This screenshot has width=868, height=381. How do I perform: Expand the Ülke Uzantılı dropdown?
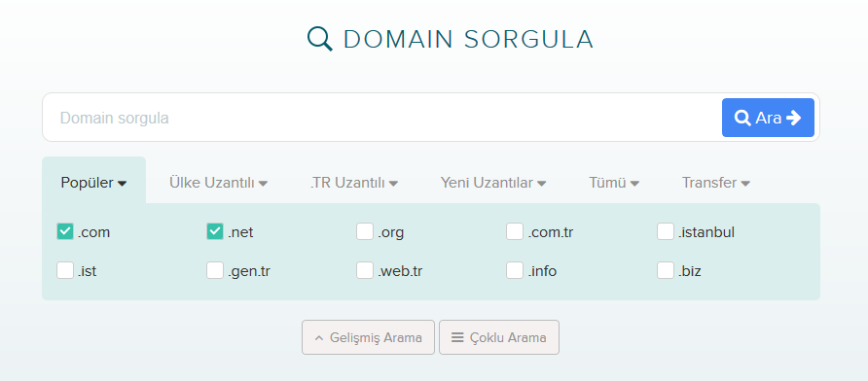click(x=218, y=183)
